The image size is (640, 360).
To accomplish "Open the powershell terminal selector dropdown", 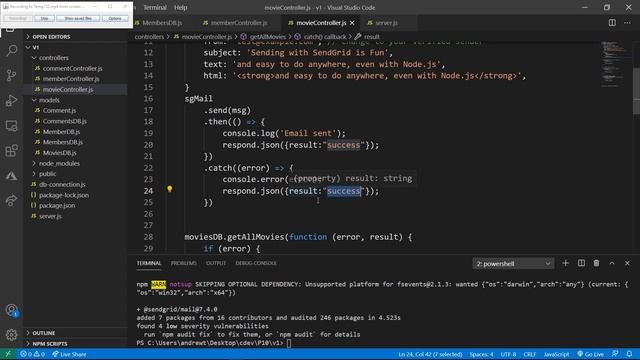I will pos(513,264).
